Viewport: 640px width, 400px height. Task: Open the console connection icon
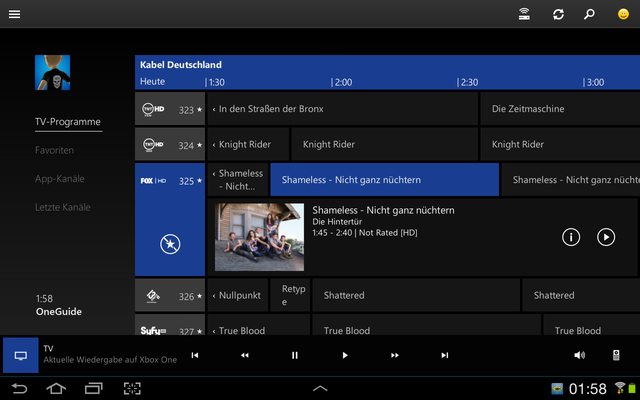click(524, 14)
